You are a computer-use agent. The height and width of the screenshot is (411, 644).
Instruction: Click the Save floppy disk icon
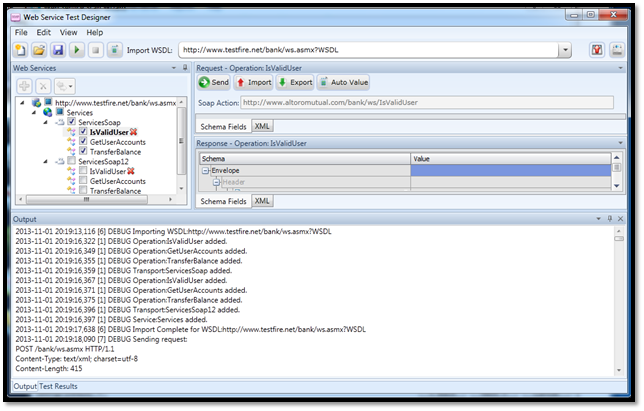pyautogui.click(x=57, y=50)
